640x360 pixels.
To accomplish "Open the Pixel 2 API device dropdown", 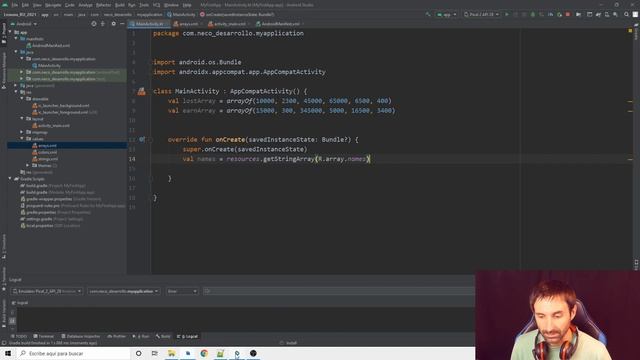I will (x=481, y=14).
